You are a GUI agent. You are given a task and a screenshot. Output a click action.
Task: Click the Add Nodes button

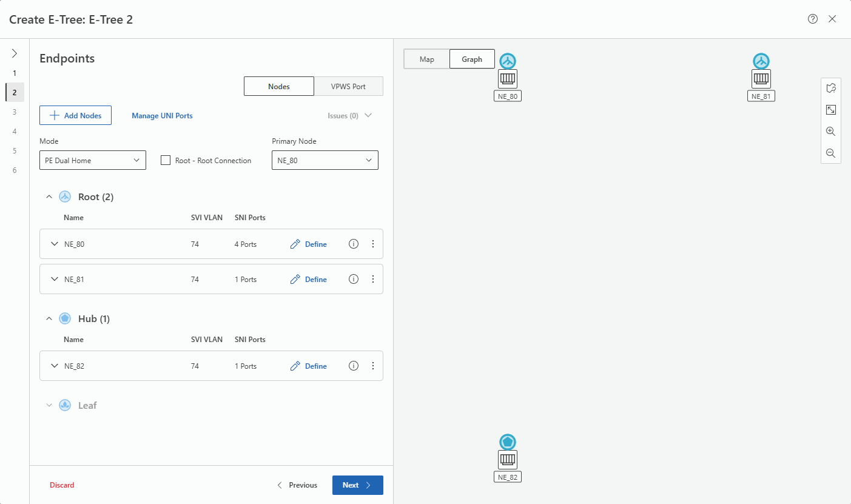click(75, 115)
